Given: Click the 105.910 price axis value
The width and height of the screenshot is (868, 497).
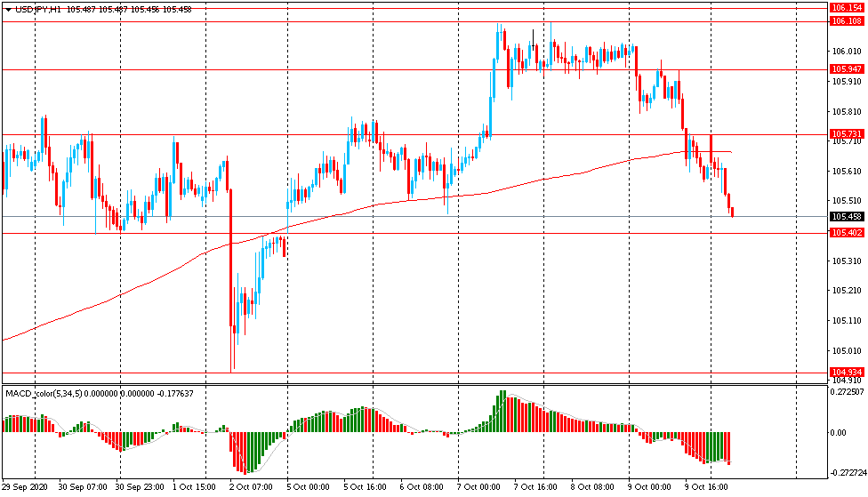Looking at the screenshot, I should point(847,82).
